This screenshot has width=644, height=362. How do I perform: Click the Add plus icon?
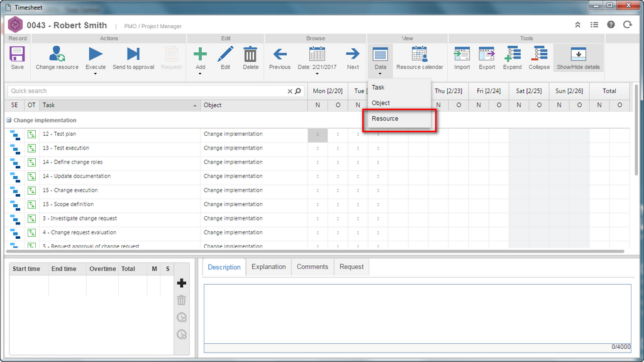[x=200, y=54]
